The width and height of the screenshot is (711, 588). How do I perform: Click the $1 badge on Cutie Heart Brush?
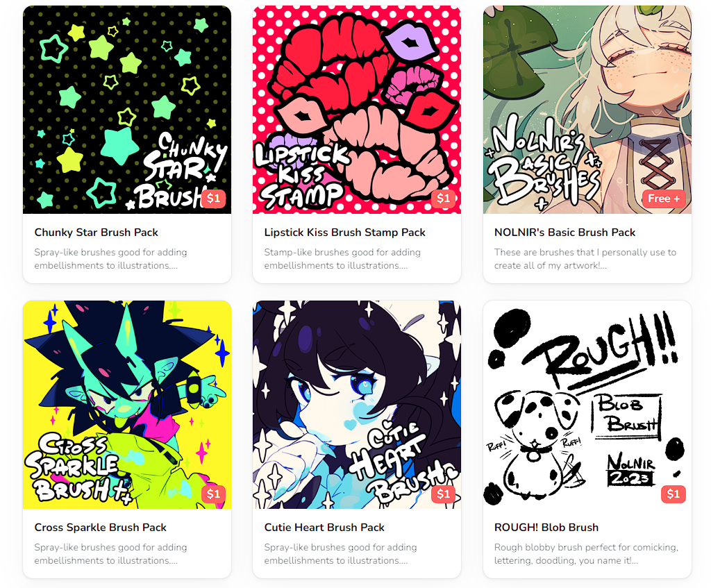click(444, 494)
